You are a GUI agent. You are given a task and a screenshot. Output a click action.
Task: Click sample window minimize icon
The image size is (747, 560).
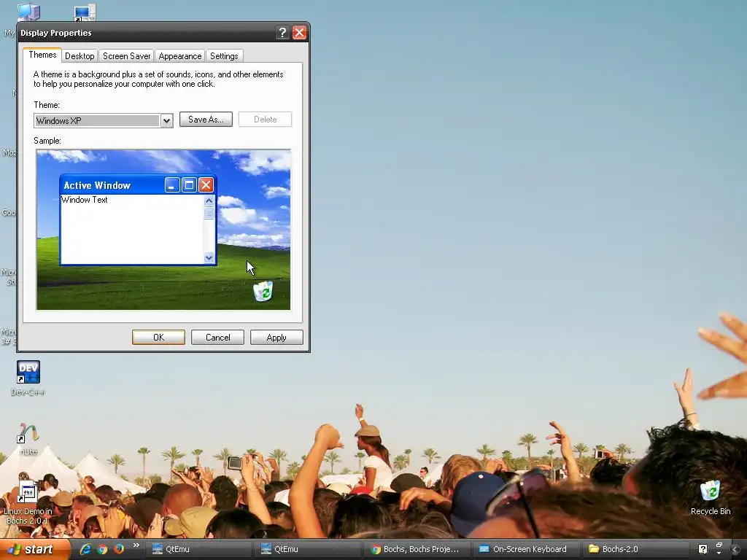(172, 185)
